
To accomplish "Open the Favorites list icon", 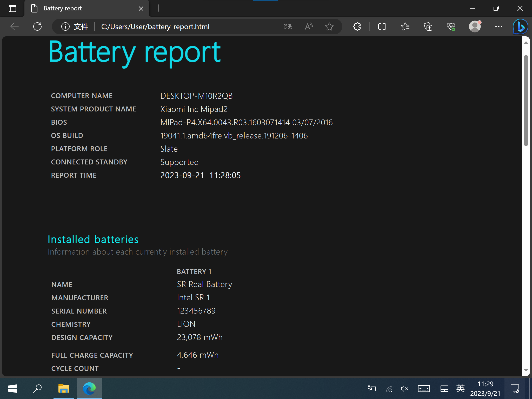I will pyautogui.click(x=405, y=26).
